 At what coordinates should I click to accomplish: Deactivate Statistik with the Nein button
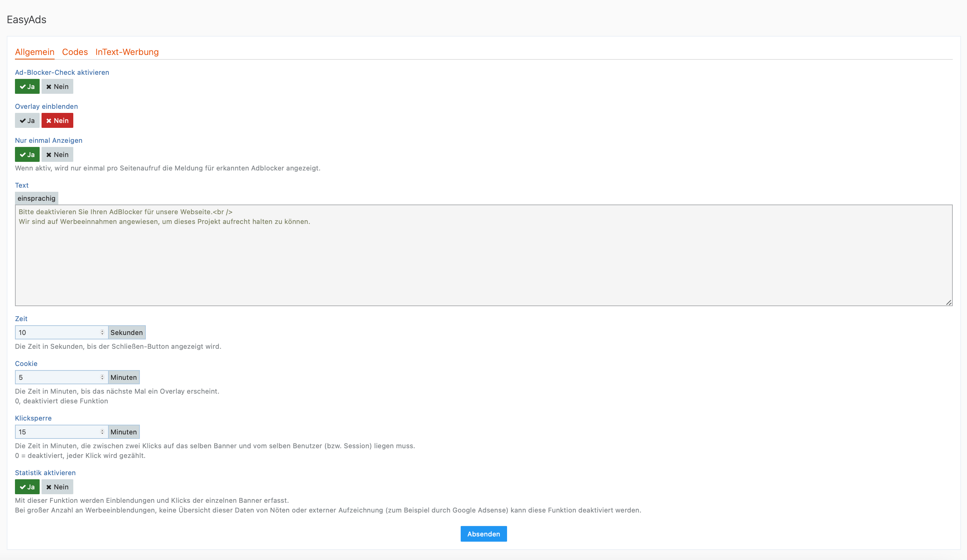57,487
